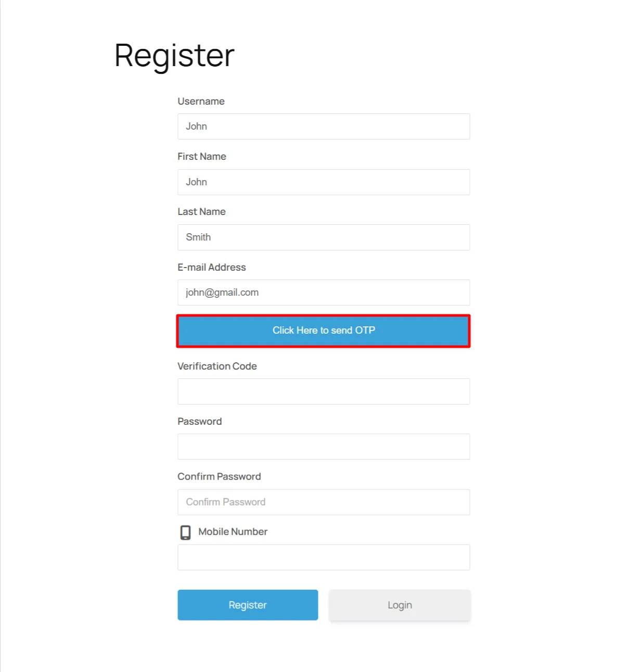Click the Mobile Number input box
This screenshot has height=672, width=641.
323,557
